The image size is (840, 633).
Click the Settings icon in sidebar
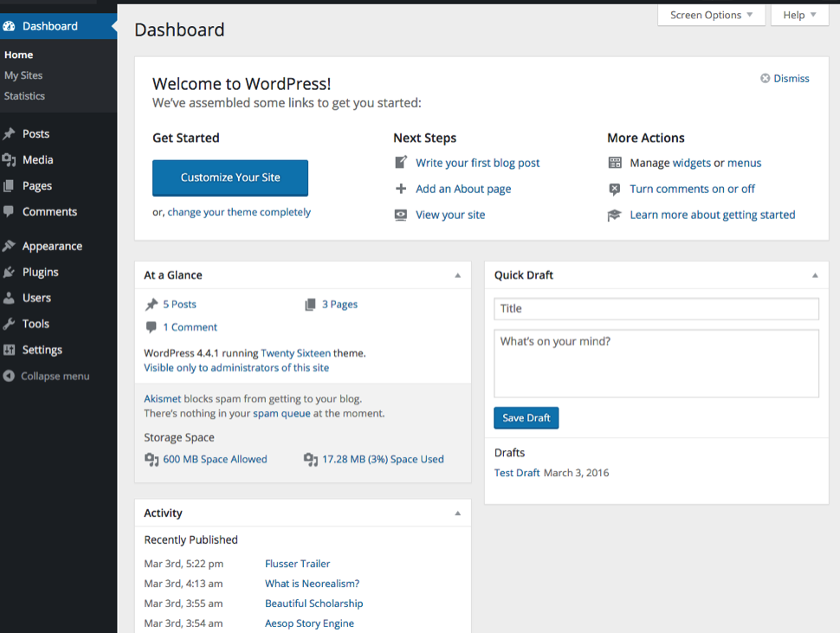pos(9,350)
